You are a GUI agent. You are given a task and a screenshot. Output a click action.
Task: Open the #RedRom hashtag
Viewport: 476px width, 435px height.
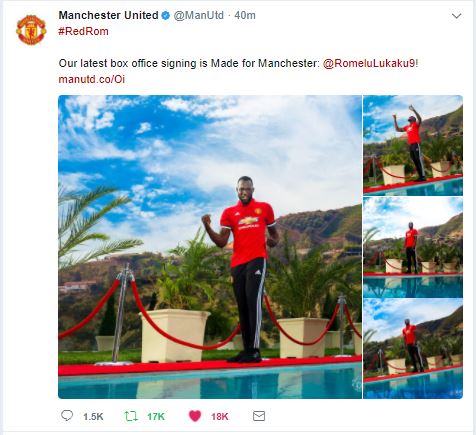(83, 31)
